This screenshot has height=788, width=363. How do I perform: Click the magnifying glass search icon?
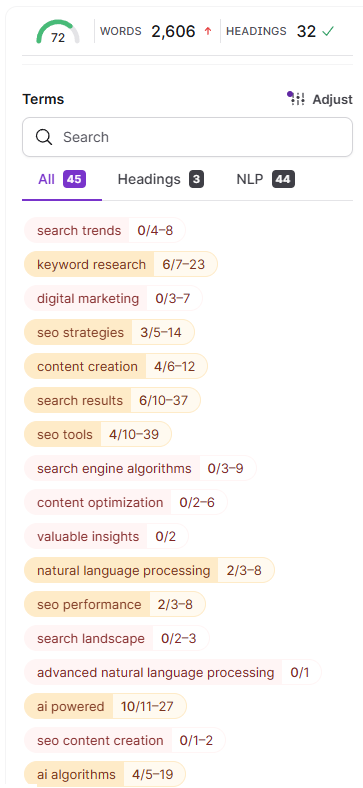(44, 137)
